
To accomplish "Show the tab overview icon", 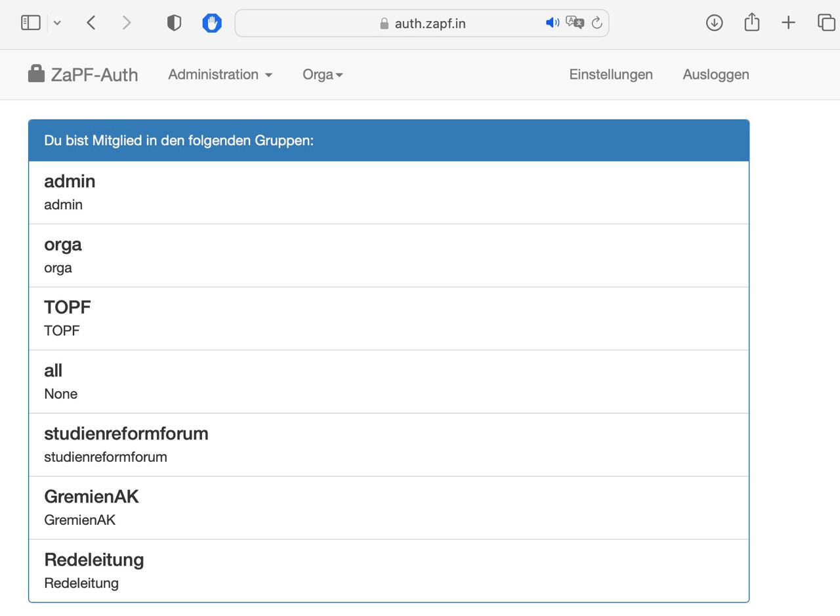I will 825,23.
